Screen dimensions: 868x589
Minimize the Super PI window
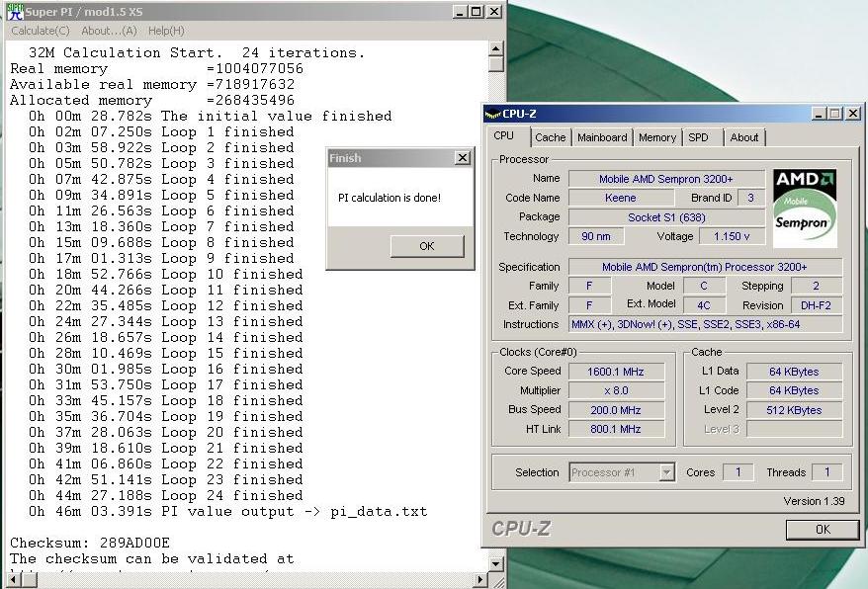tap(459, 12)
